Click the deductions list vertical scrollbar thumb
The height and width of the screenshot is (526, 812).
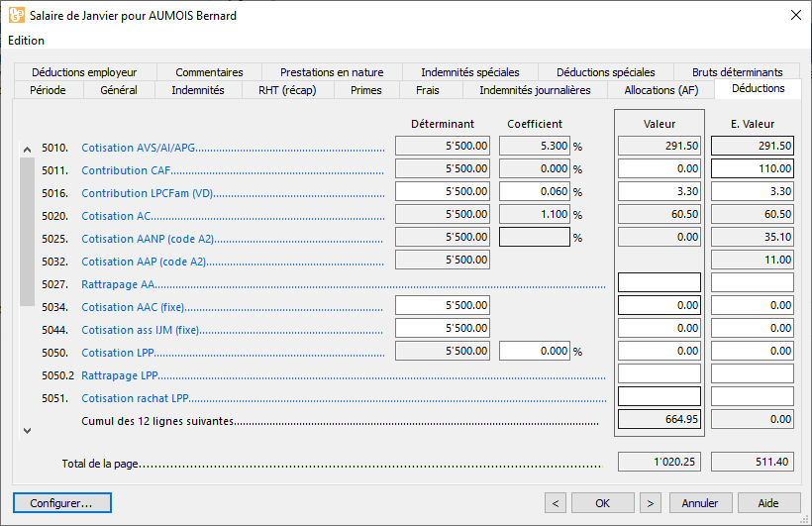pyautogui.click(x=28, y=232)
